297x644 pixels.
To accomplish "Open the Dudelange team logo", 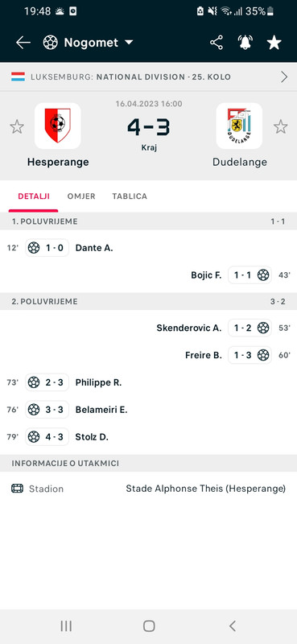I will point(239,126).
